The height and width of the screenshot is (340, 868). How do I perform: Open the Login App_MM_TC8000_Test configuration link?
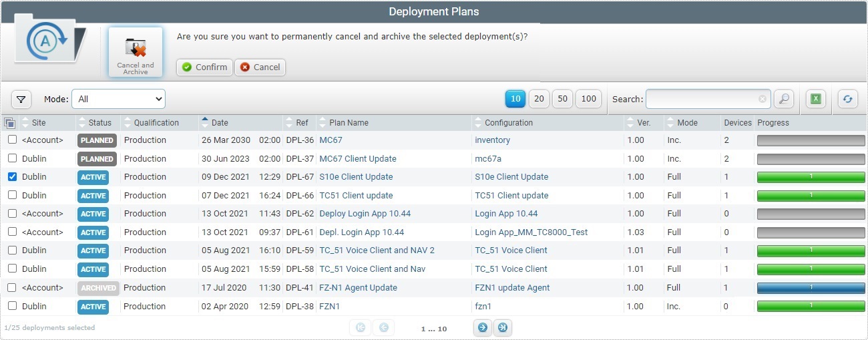pos(531,232)
